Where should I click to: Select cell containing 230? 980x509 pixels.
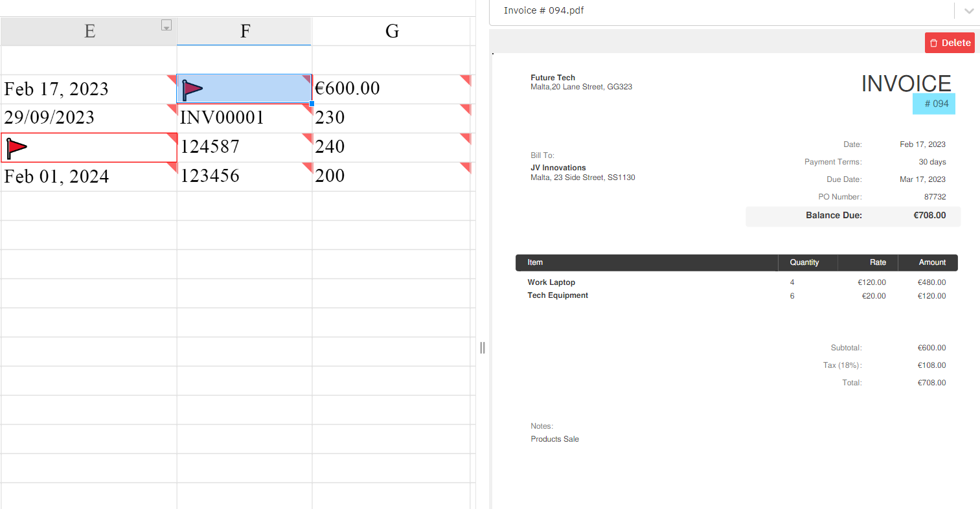[392, 119]
